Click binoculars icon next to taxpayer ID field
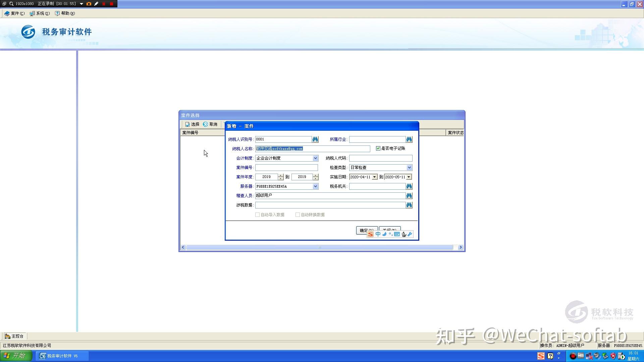The image size is (644, 362). (315, 139)
